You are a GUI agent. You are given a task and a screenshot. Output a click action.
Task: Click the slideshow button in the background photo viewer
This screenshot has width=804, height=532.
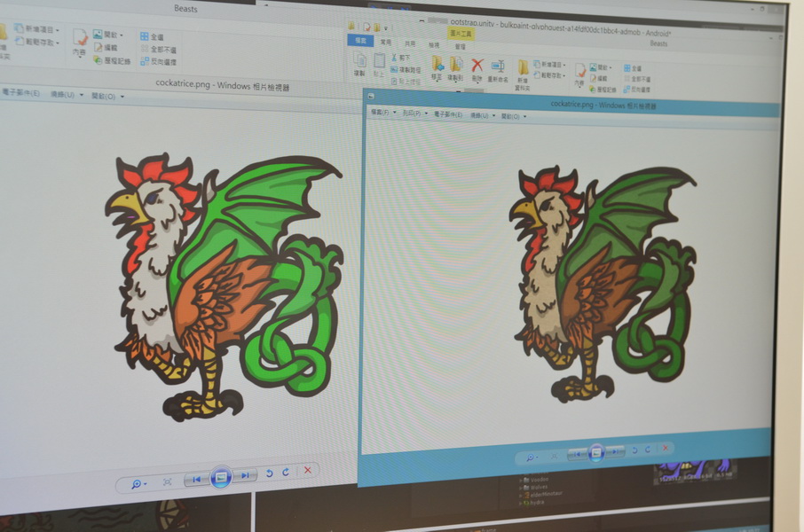[221, 477]
